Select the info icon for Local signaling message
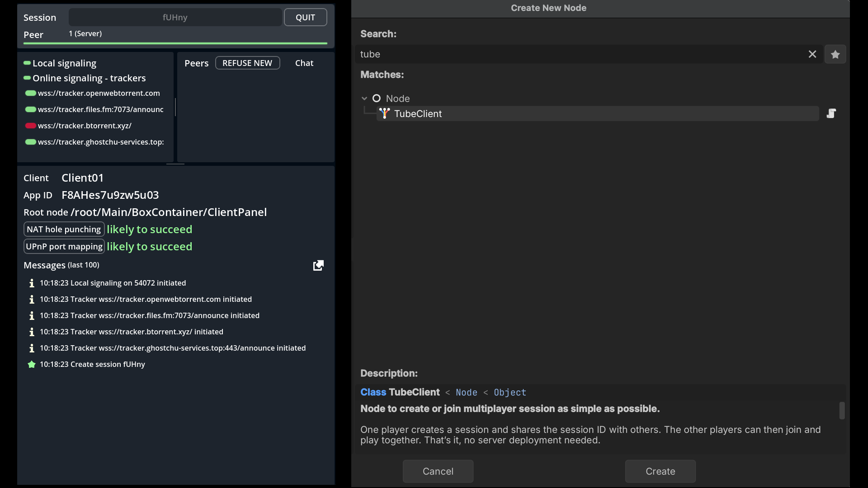The height and width of the screenshot is (488, 868). [x=32, y=283]
